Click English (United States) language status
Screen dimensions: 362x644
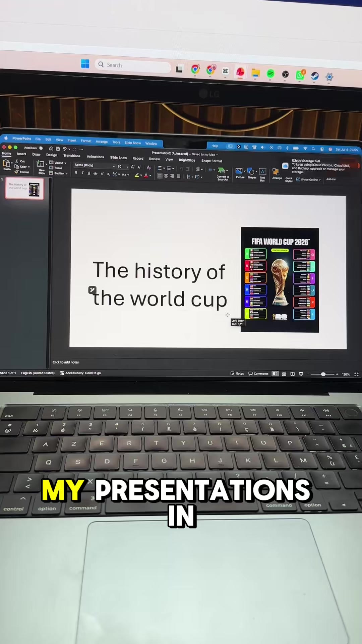(38, 373)
